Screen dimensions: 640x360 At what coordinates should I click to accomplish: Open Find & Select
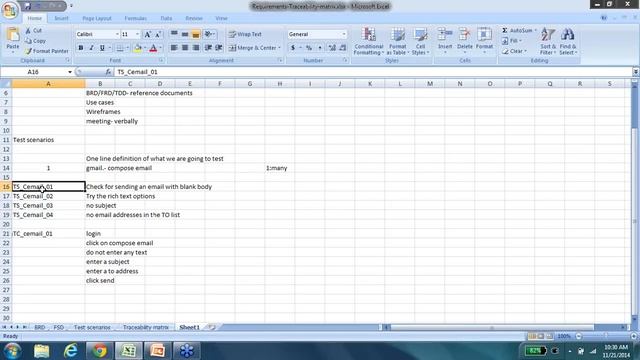pos(568,41)
